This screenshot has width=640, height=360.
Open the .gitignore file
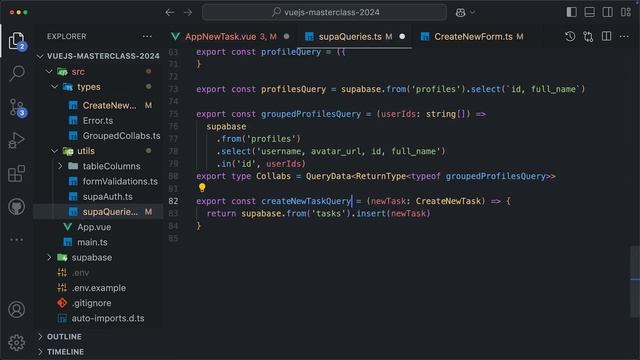[x=98, y=303]
